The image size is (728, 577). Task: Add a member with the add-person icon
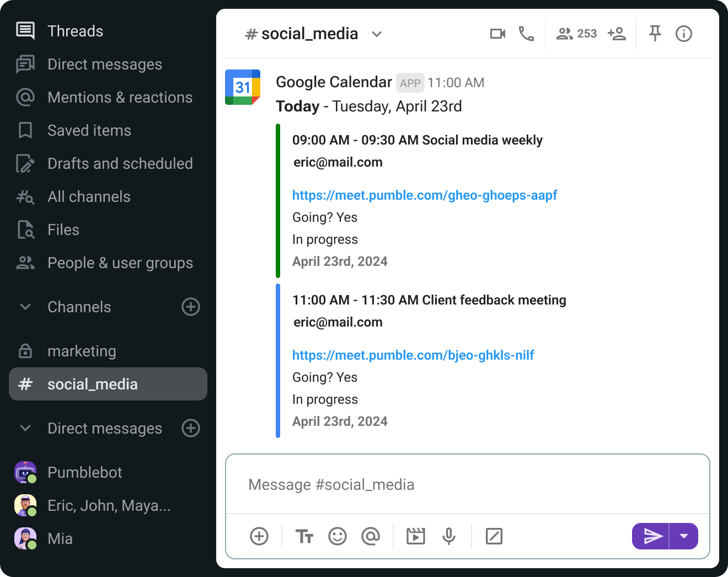[617, 34]
